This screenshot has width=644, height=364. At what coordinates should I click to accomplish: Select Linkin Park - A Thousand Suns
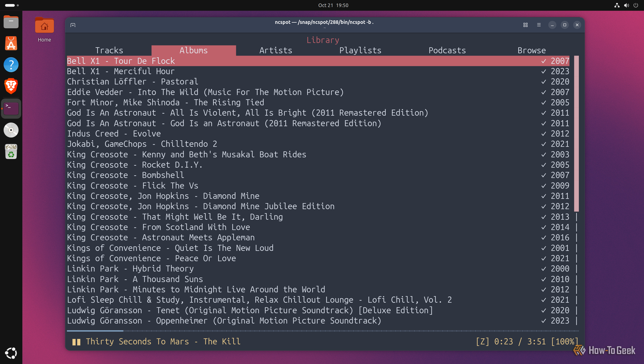pyautogui.click(x=318, y=279)
